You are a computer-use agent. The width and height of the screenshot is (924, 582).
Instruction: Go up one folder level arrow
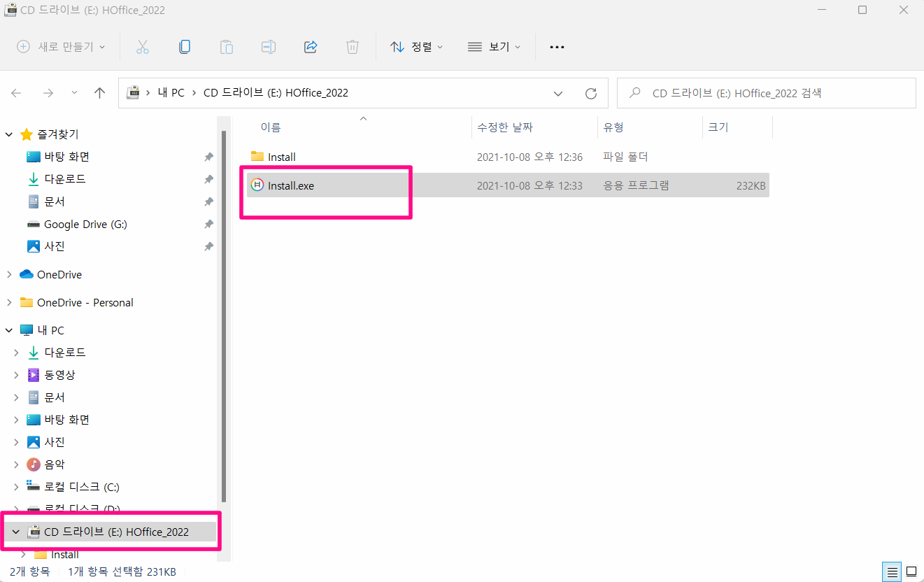[x=100, y=93]
